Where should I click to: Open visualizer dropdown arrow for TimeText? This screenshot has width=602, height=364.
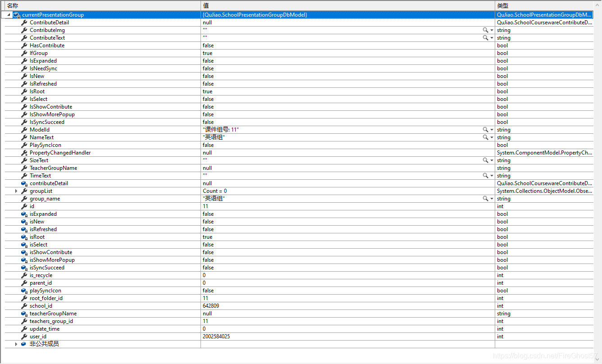pos(492,176)
